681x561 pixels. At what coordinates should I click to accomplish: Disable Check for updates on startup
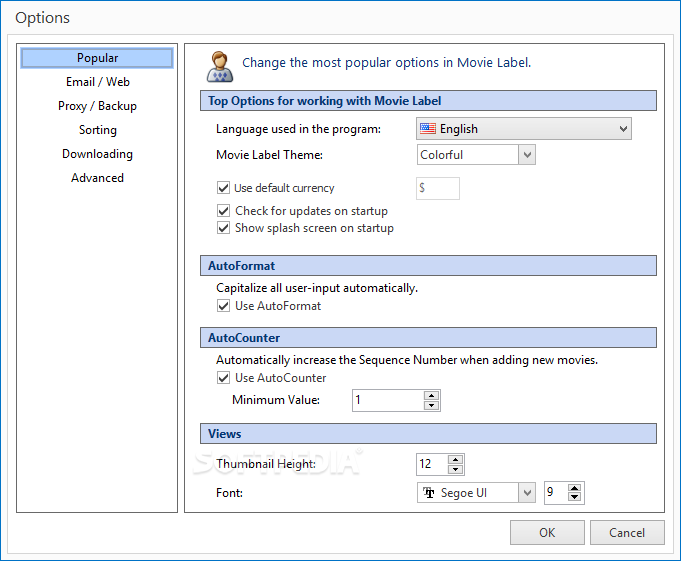(x=223, y=211)
